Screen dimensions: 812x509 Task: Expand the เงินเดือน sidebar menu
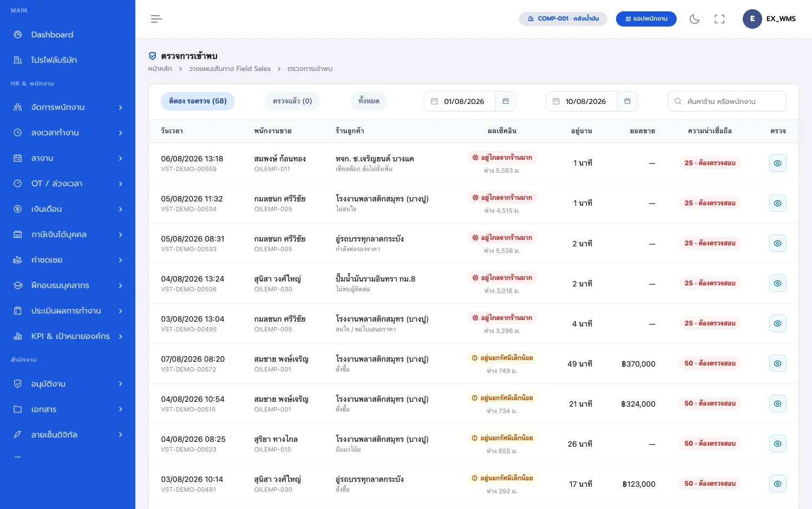[x=68, y=209]
